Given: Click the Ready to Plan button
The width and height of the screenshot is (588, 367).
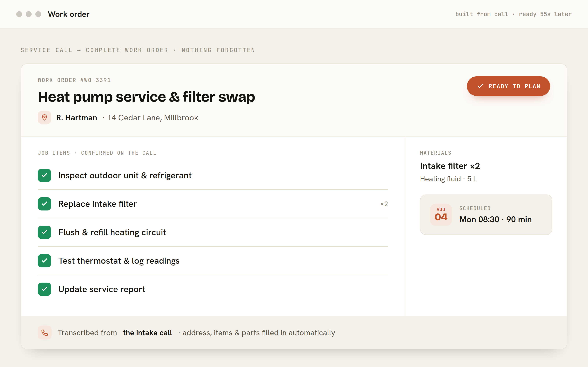Looking at the screenshot, I should pos(508,86).
